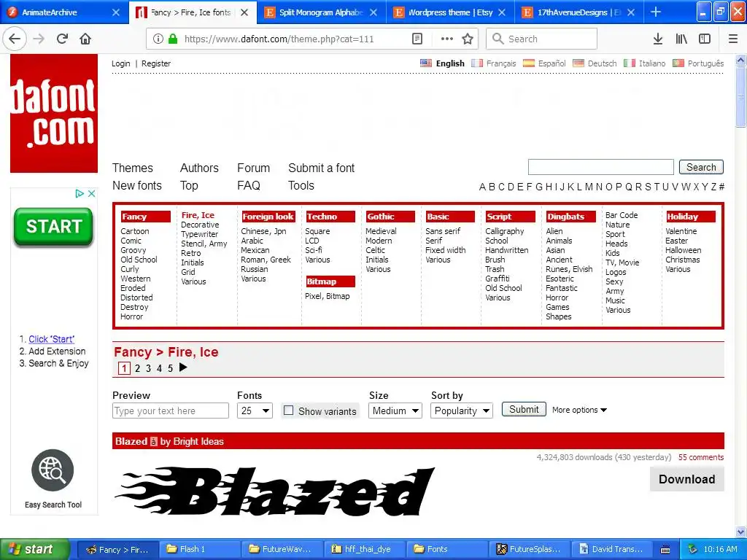Viewport: 747px width, 560px height.
Task: Click the Submit button
Action: (524, 410)
